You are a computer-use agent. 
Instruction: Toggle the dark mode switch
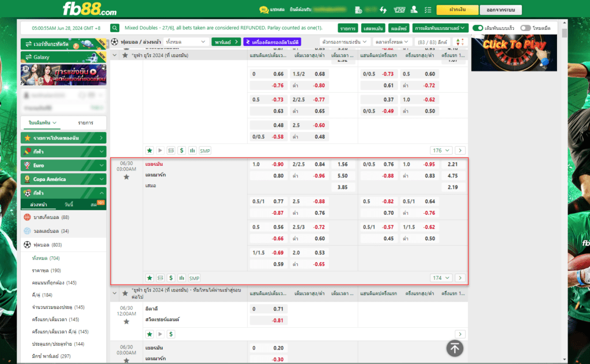[525, 28]
